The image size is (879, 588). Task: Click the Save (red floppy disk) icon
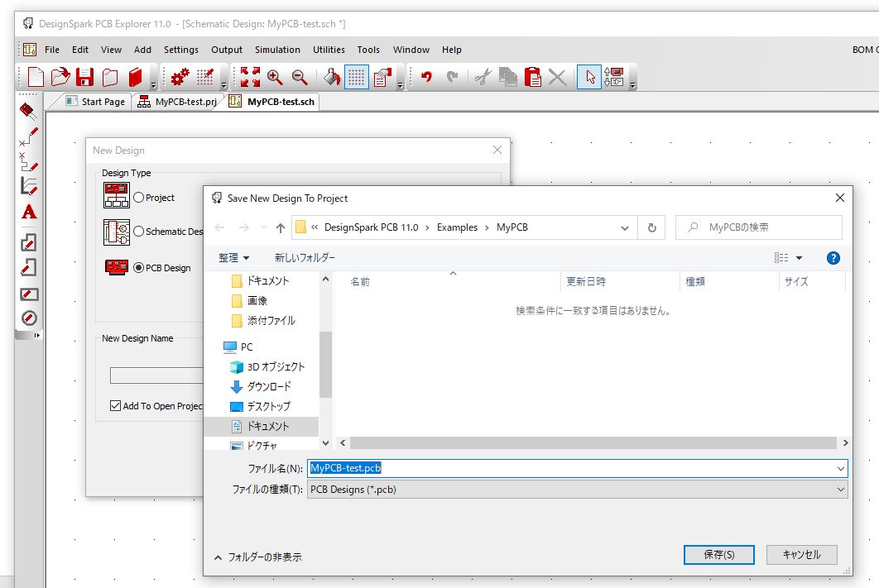84,78
